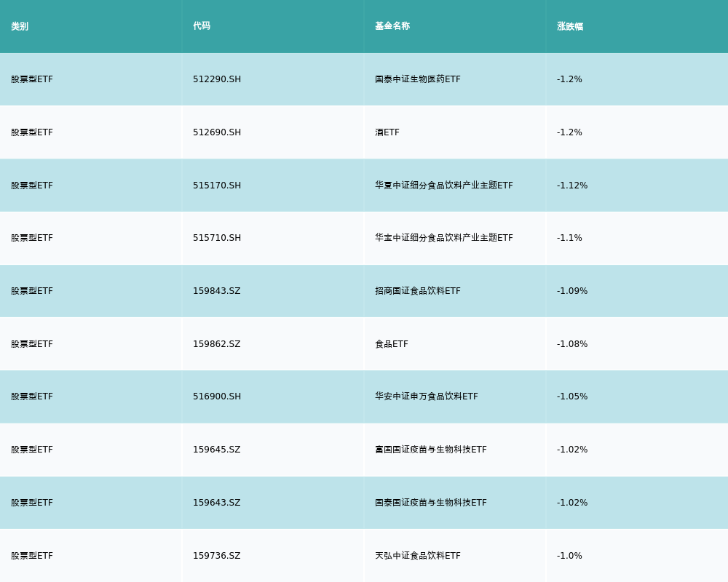Click fund name 国泰中证生物医药ETF
728x582 pixels.
(418, 79)
